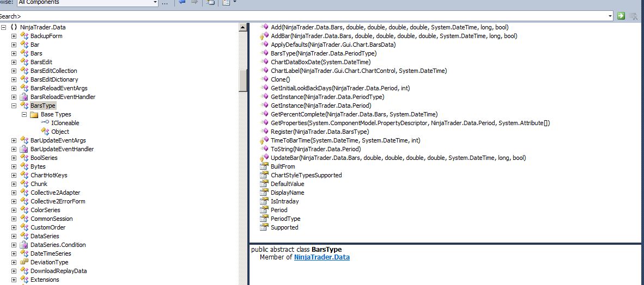Expand the DataSeries class node
Screen dimensions: 644x285
pyautogui.click(x=14, y=236)
